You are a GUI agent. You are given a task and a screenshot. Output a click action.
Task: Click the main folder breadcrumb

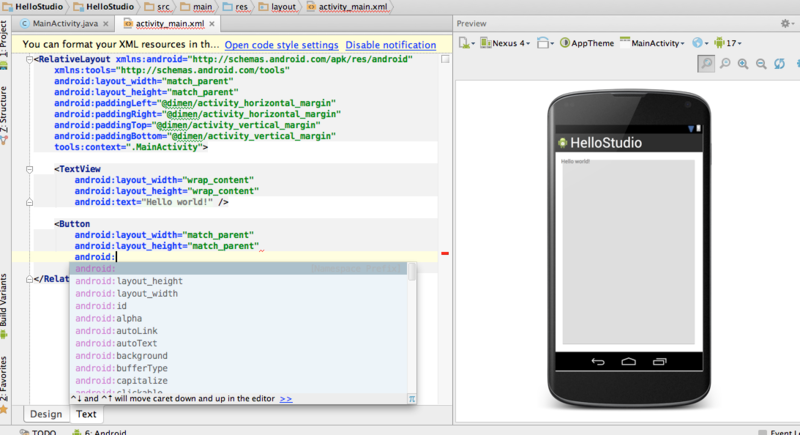197,7
